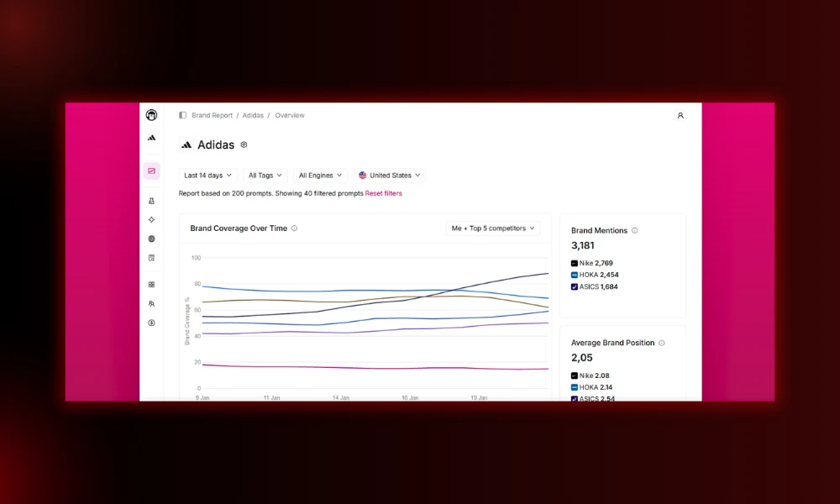
Task: Click the 14 Jan label on the chart axis
Action: click(341, 398)
